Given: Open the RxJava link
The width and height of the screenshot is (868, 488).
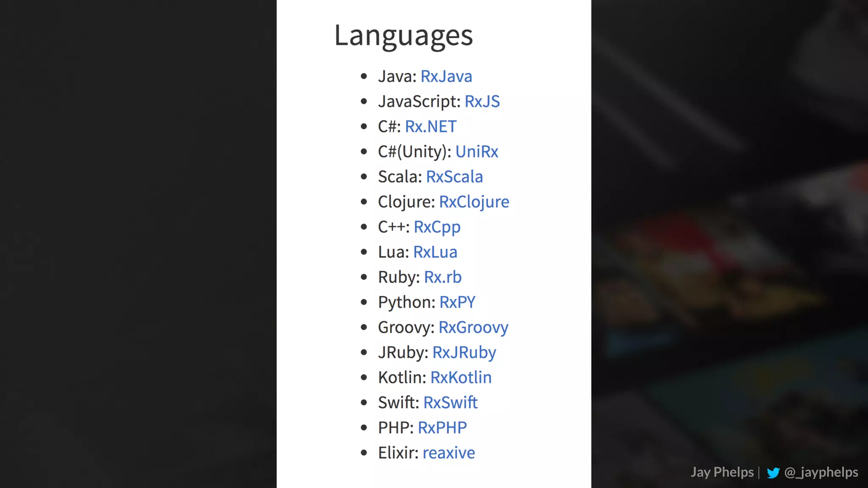Looking at the screenshot, I should point(446,77).
